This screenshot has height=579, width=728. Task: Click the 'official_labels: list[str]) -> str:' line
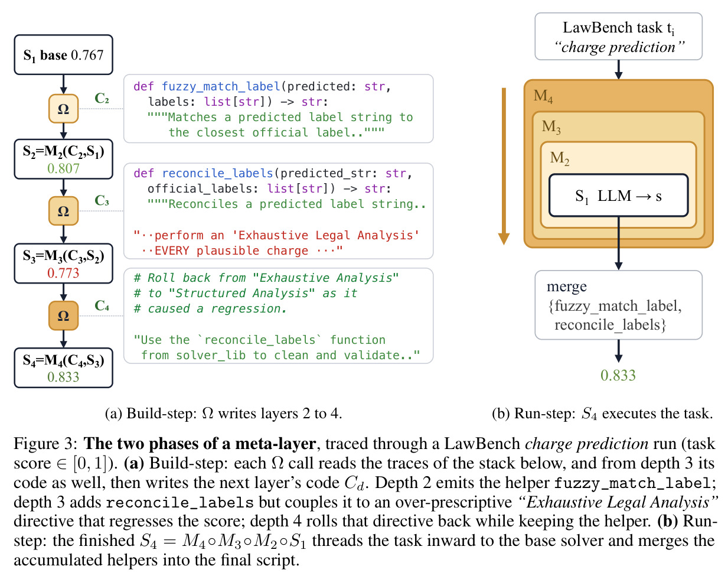click(x=269, y=188)
